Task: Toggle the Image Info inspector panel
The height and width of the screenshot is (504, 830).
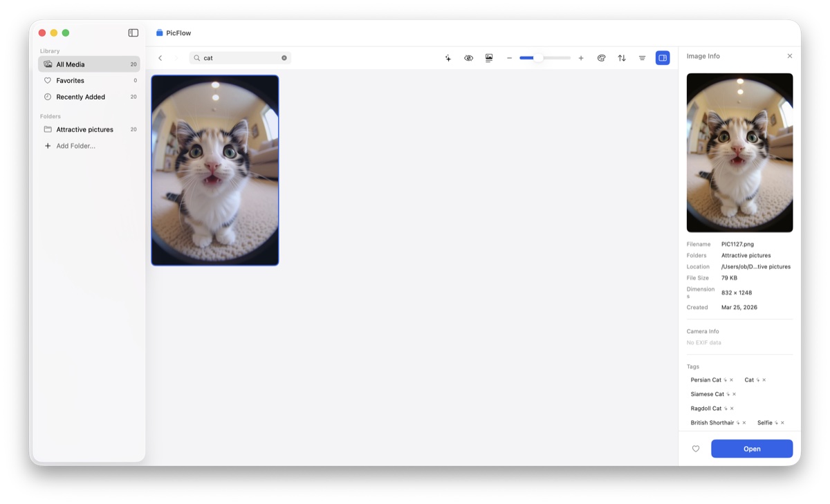Action: [x=663, y=58]
